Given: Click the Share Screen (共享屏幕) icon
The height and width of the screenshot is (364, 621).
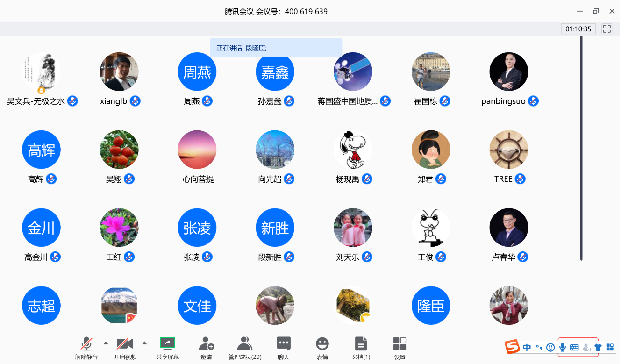Looking at the screenshot, I should click(167, 344).
